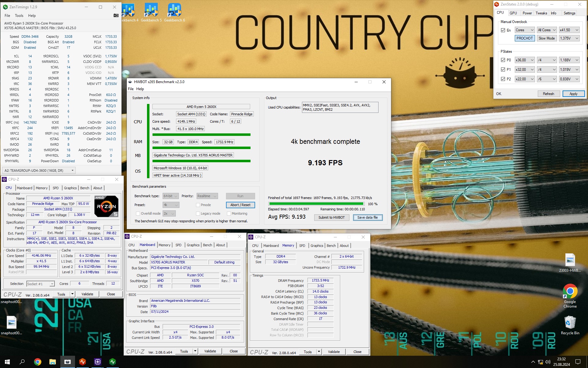
Task: Show hidden tray icons chevron
Action: tap(533, 362)
